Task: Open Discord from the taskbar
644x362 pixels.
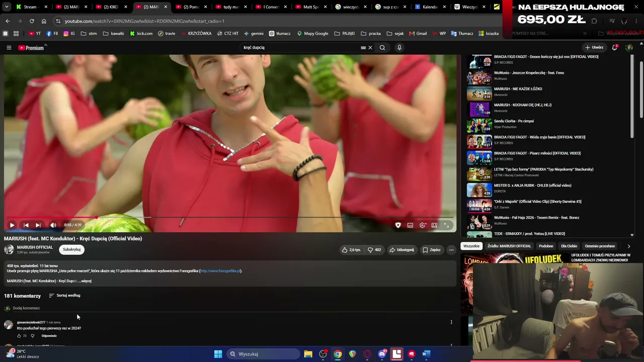Action: coord(382,354)
